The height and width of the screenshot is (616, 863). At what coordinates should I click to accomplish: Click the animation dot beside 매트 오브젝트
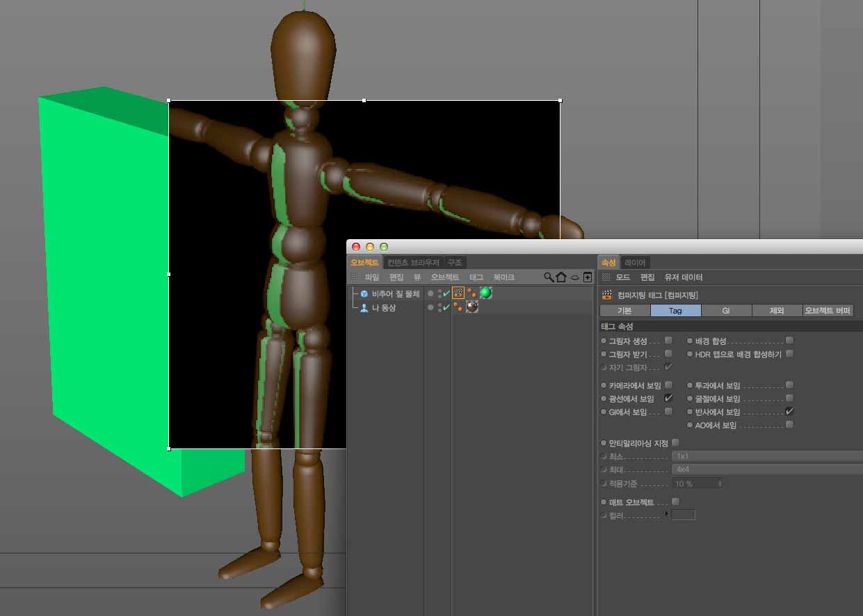click(x=603, y=502)
